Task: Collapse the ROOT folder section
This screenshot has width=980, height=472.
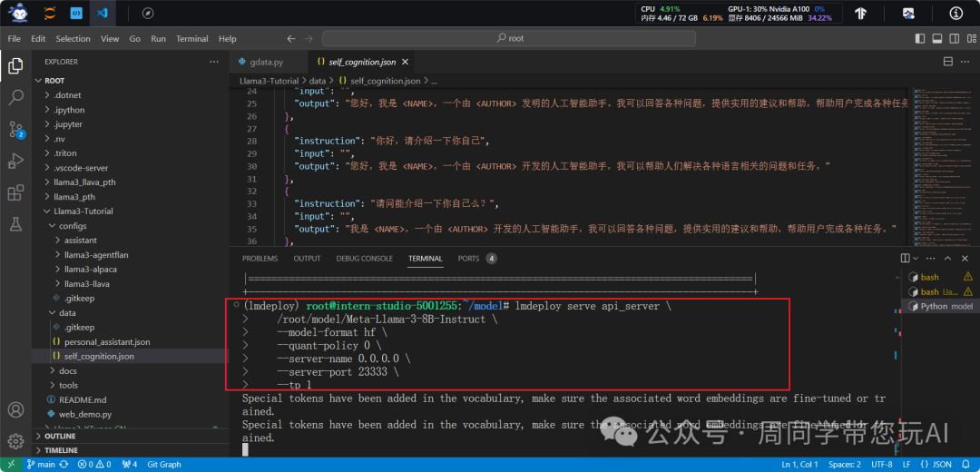Action: point(130,81)
